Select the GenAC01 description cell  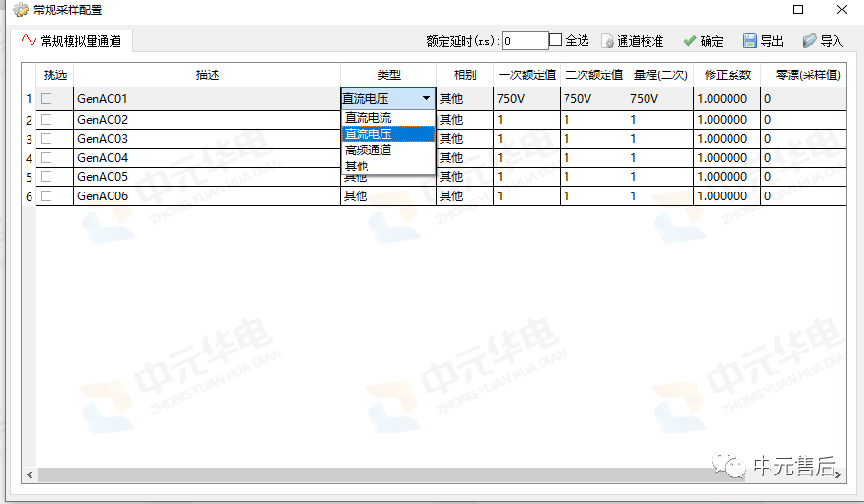point(207,98)
